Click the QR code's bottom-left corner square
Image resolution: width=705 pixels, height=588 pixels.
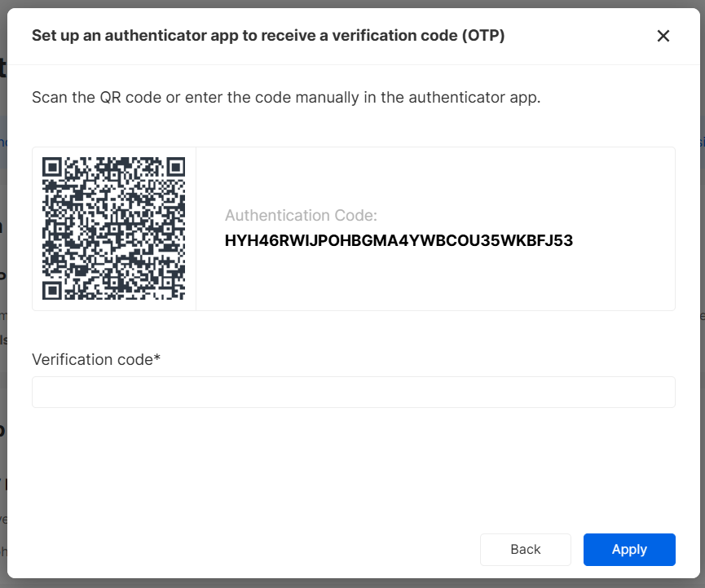[53, 289]
